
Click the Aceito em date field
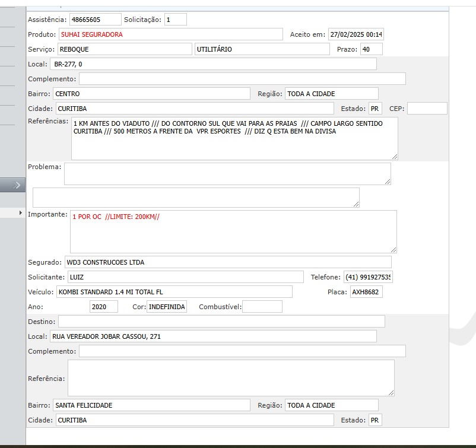pos(356,34)
